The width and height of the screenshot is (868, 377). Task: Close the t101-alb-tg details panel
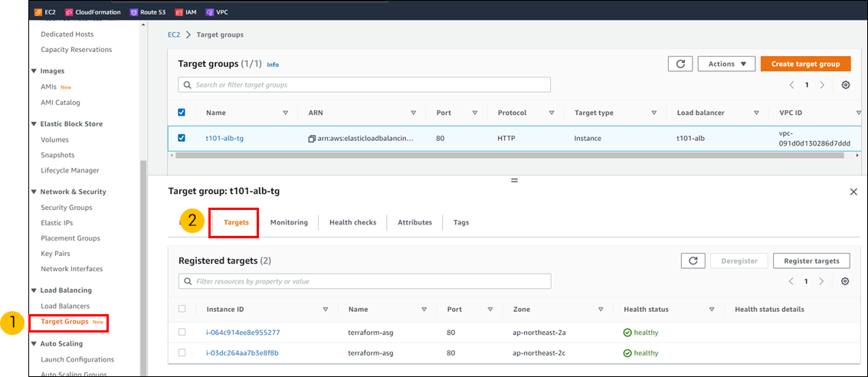point(853,192)
